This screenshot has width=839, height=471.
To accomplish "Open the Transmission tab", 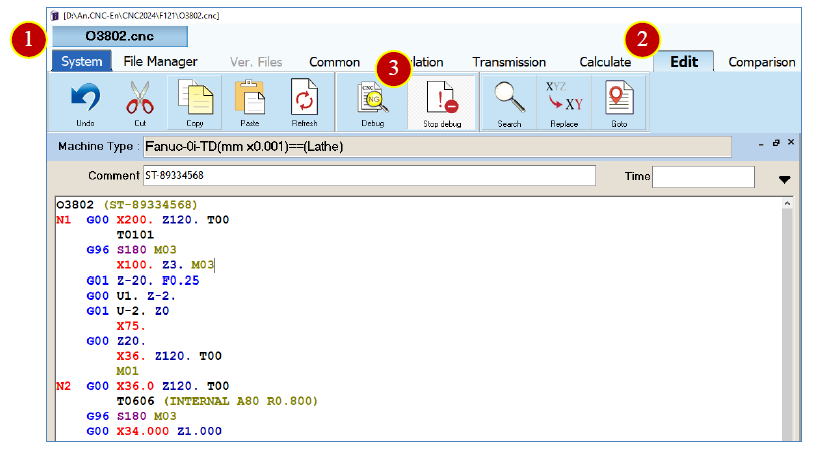I will [509, 62].
